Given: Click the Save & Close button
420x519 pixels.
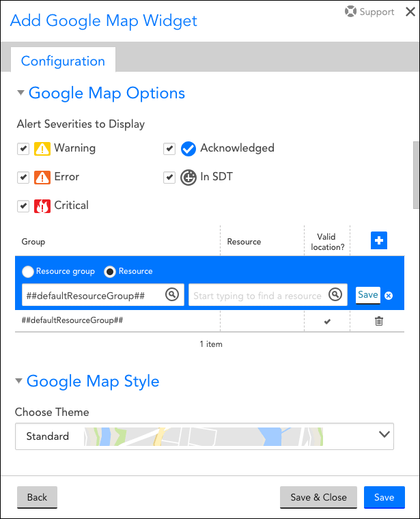Looking at the screenshot, I should (x=318, y=497).
